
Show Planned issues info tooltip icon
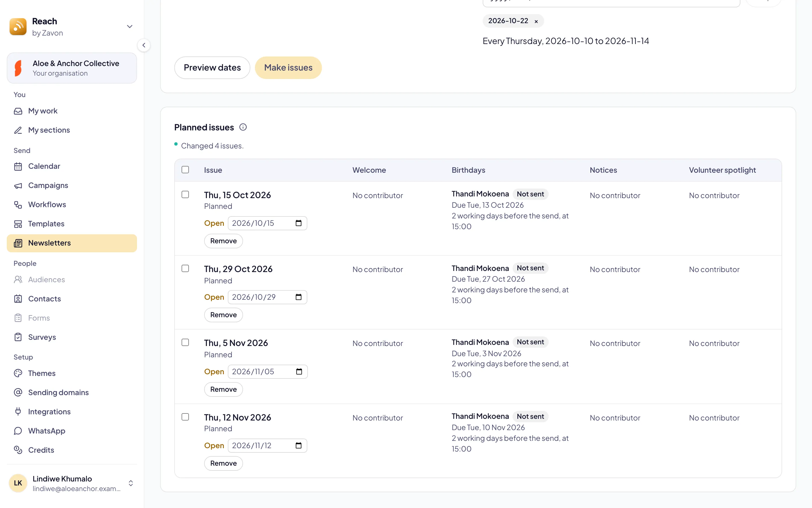coord(243,127)
